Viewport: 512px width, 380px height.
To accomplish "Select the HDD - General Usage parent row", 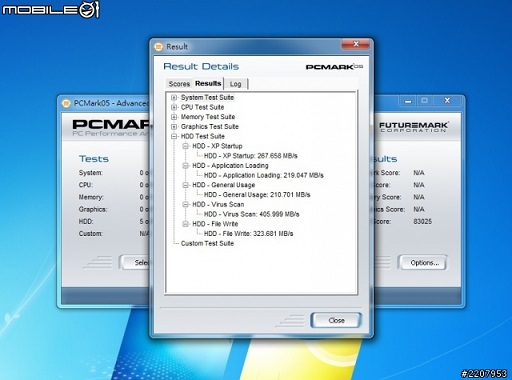I will (x=224, y=185).
